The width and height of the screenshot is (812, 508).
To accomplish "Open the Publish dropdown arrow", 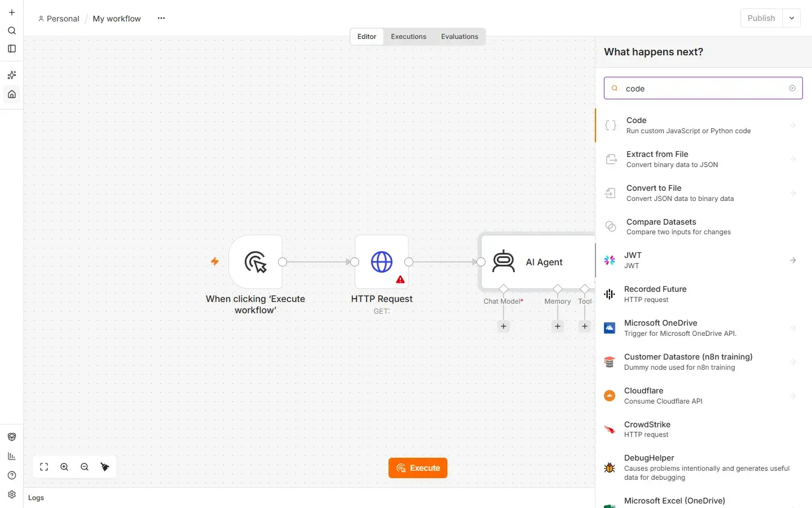I will coord(792,18).
